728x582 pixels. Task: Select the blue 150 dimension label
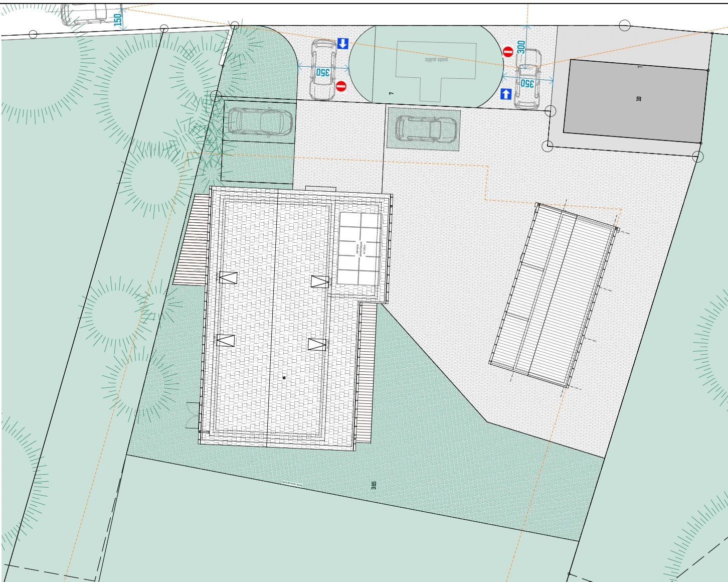point(118,20)
